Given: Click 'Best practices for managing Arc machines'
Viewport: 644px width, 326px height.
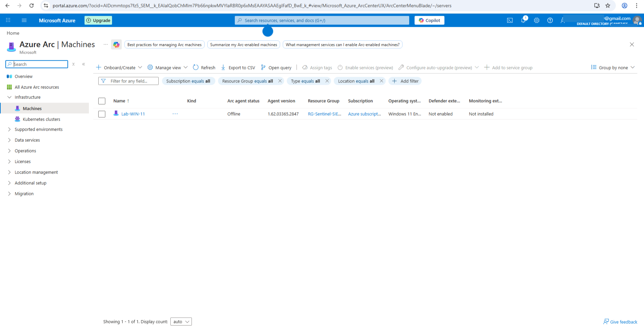Looking at the screenshot, I should (x=164, y=45).
